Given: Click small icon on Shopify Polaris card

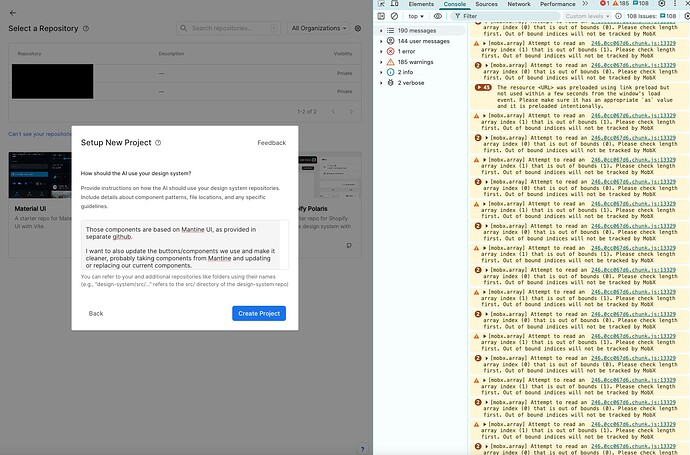Looking at the screenshot, I should tap(349, 245).
